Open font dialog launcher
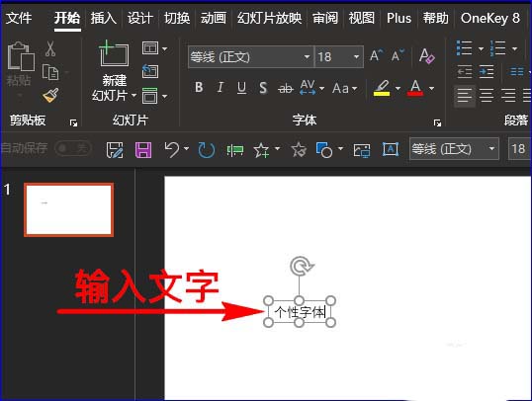Screen dimensions: 532x401 (437, 122)
